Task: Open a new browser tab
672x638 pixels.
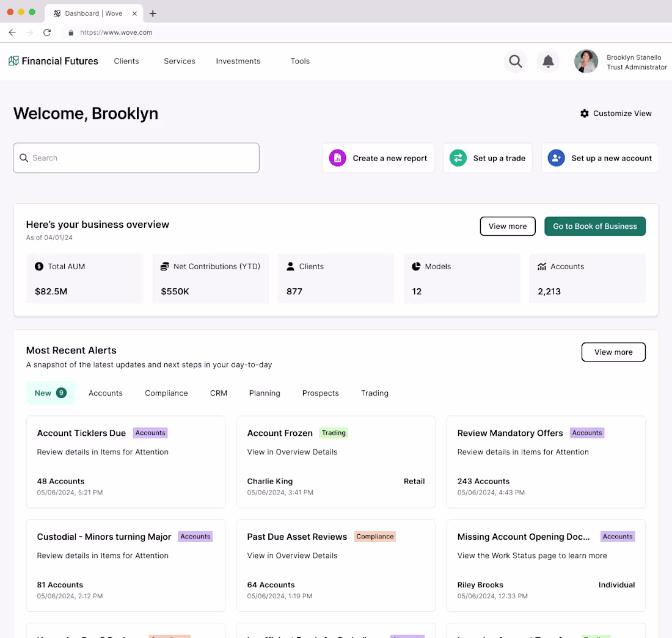Action: pyautogui.click(x=153, y=13)
